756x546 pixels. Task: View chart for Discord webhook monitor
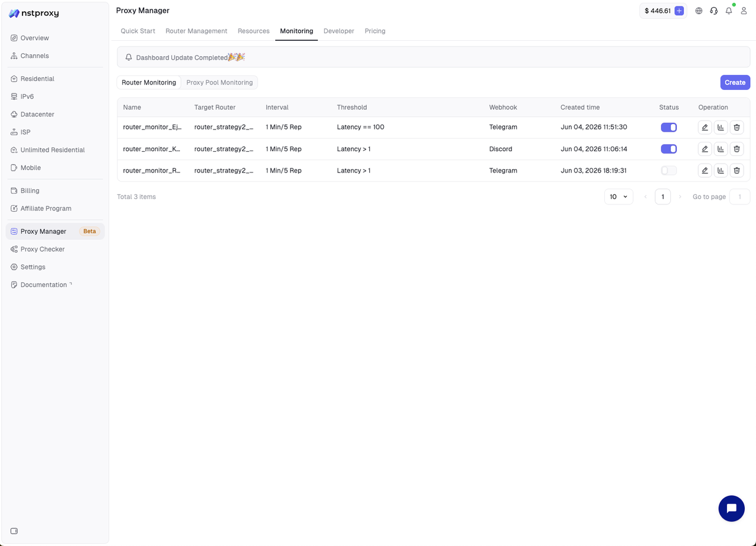[x=721, y=149]
